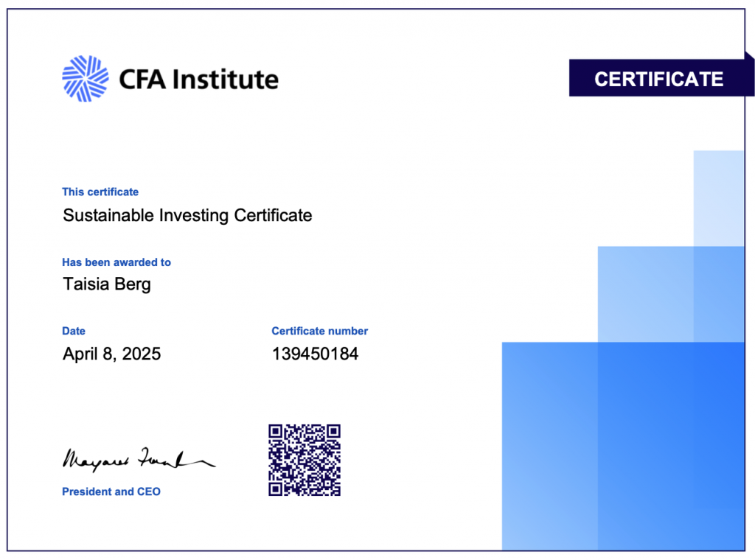Select the date April 8, 2025
The width and height of the screenshot is (755, 560).
pyautogui.click(x=111, y=354)
